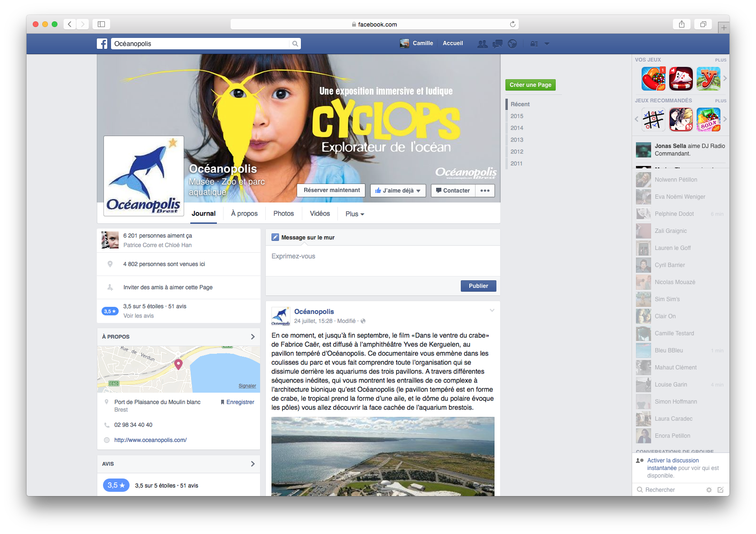Click the three dots more options button
This screenshot has height=534, width=756.
(x=485, y=191)
